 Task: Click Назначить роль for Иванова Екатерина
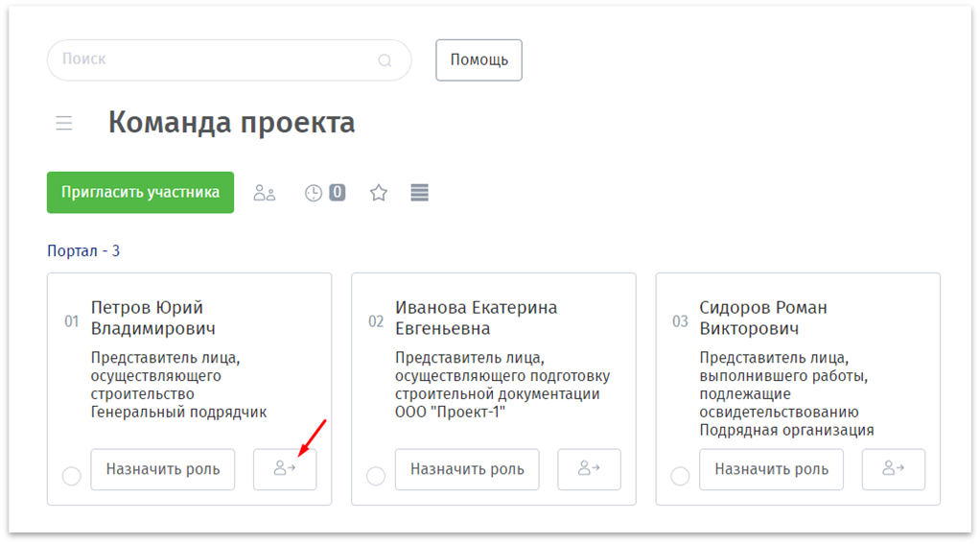click(467, 469)
